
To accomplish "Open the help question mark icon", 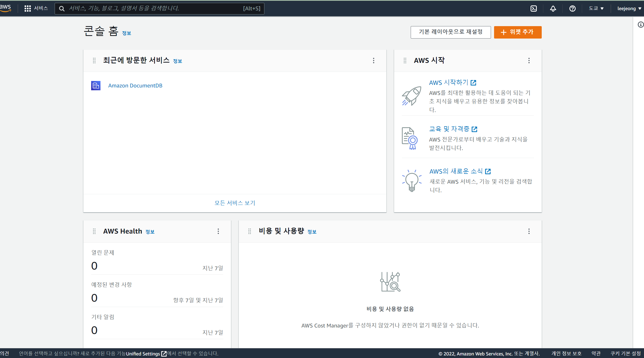I will point(573,9).
